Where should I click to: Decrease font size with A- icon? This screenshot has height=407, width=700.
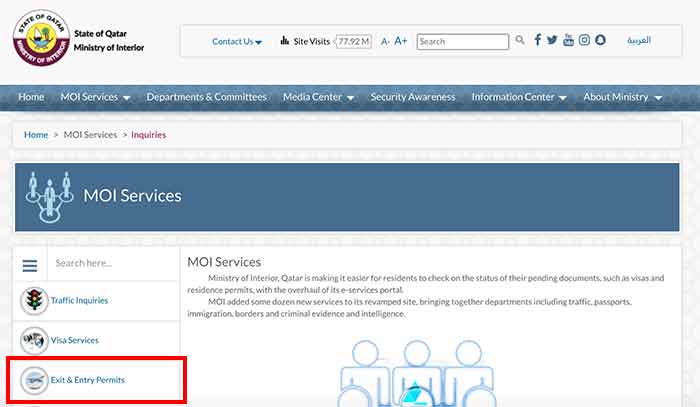coord(385,42)
